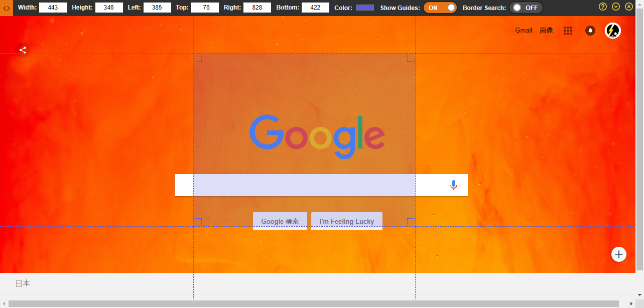This screenshot has height=308, width=644.
Task: Close the ruler toolbar with X icon
Action: [629, 7]
